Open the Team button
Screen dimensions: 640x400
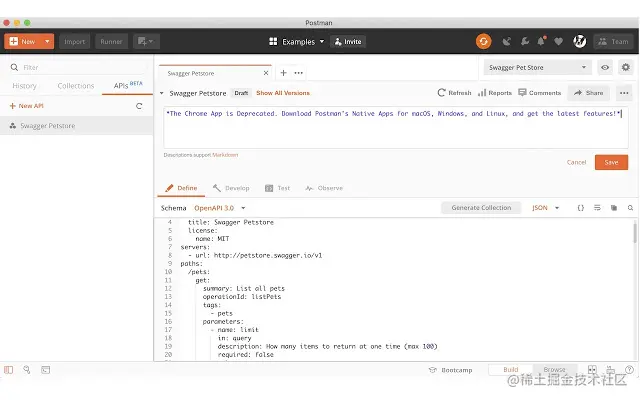(613, 41)
